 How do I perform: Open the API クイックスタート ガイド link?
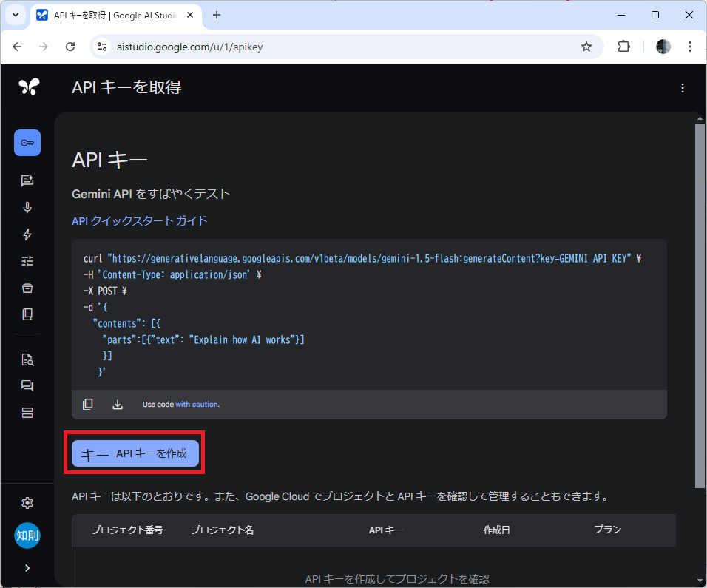click(139, 221)
